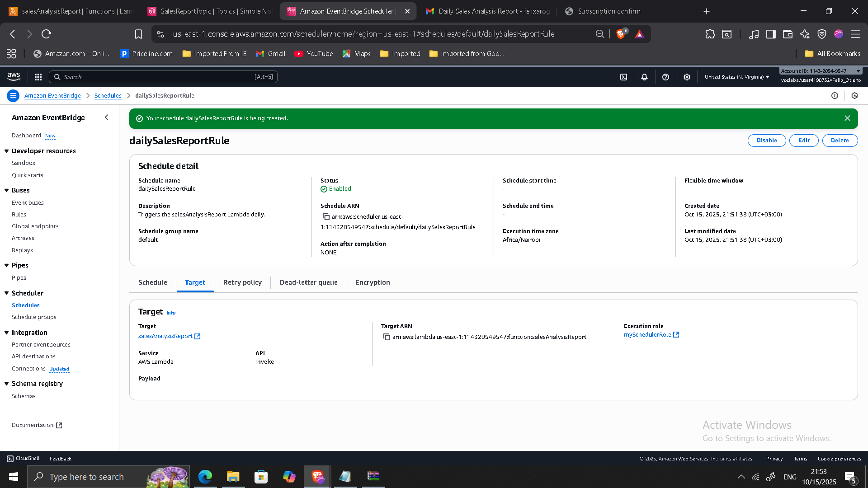868x488 pixels.
Task: Open the United States region dropdown
Action: pos(736,77)
